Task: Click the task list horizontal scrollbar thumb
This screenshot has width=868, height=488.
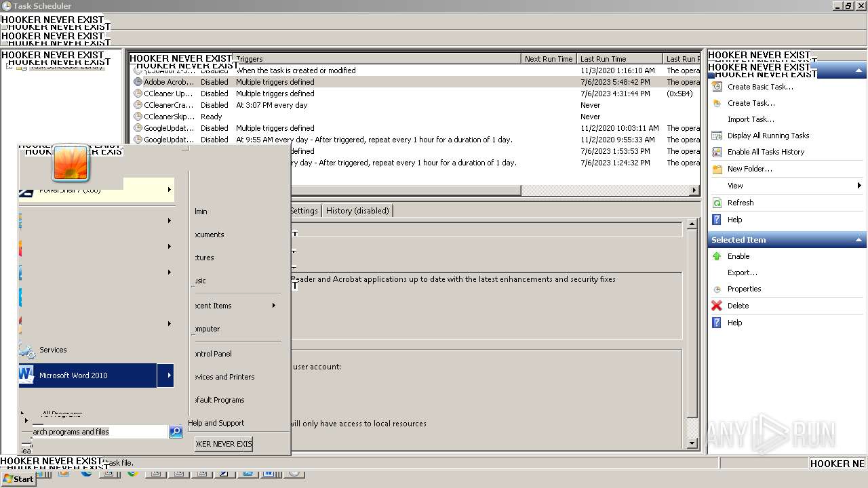Action: point(406,190)
